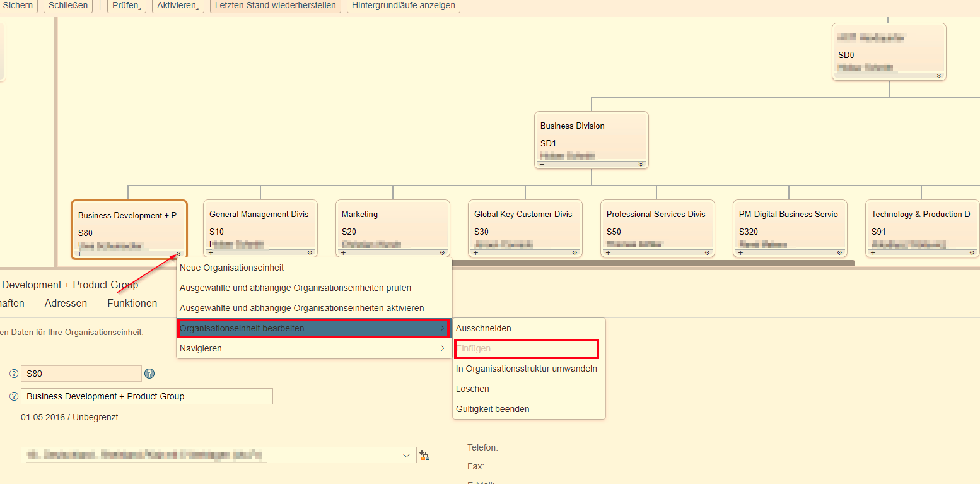Select the PM-Digital Business Servic card
Viewport: 980px width, 484px height.
click(790, 228)
